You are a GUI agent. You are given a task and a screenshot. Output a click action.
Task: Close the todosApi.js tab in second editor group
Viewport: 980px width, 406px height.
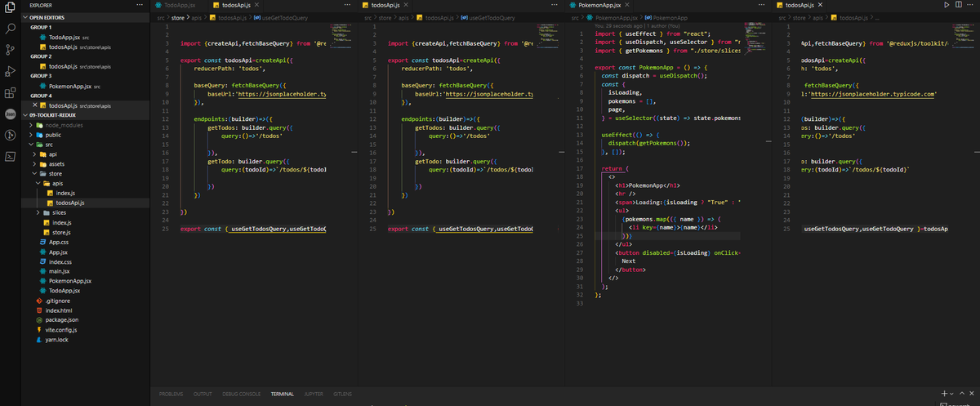tap(406, 6)
